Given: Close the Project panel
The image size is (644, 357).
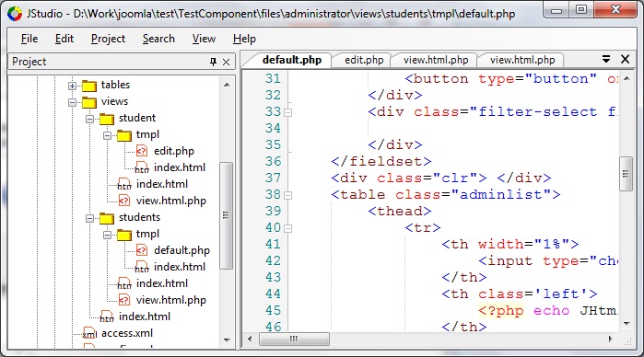Looking at the screenshot, I should pyautogui.click(x=226, y=62).
